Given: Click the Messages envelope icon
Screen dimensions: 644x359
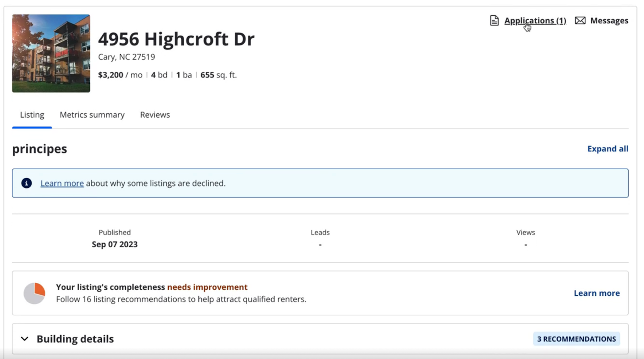Looking at the screenshot, I should click(x=580, y=21).
